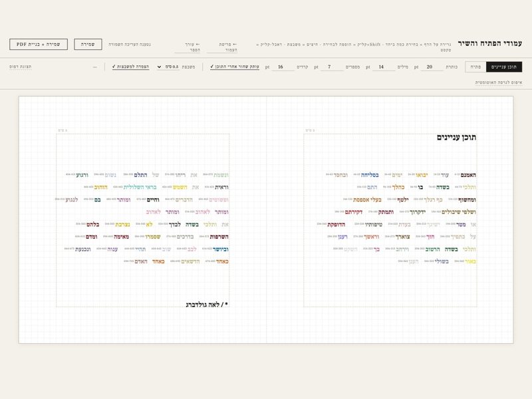This screenshot has height=399, width=532.
Task: Select the word 'הדופקת'
Action: pyautogui.click(x=336, y=225)
